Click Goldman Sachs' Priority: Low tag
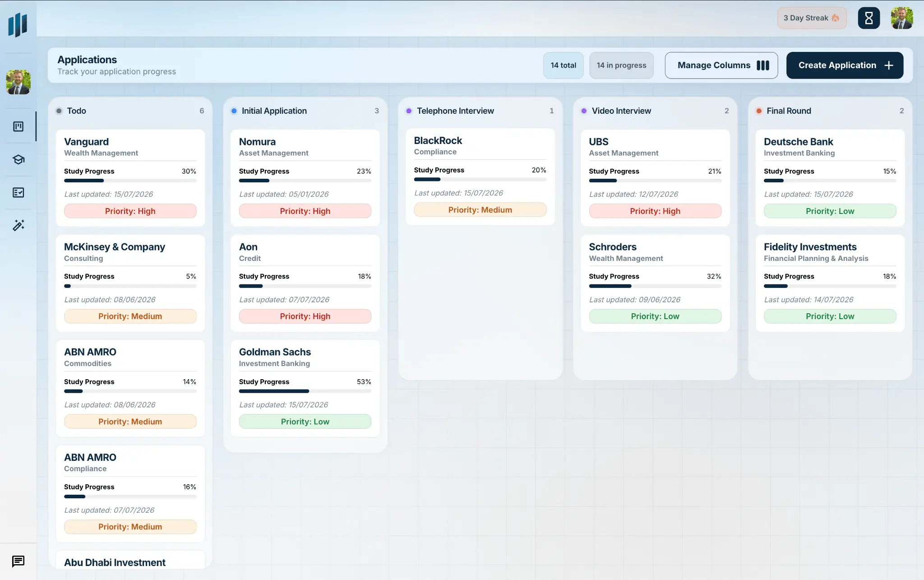The height and width of the screenshot is (580, 924). pos(305,421)
